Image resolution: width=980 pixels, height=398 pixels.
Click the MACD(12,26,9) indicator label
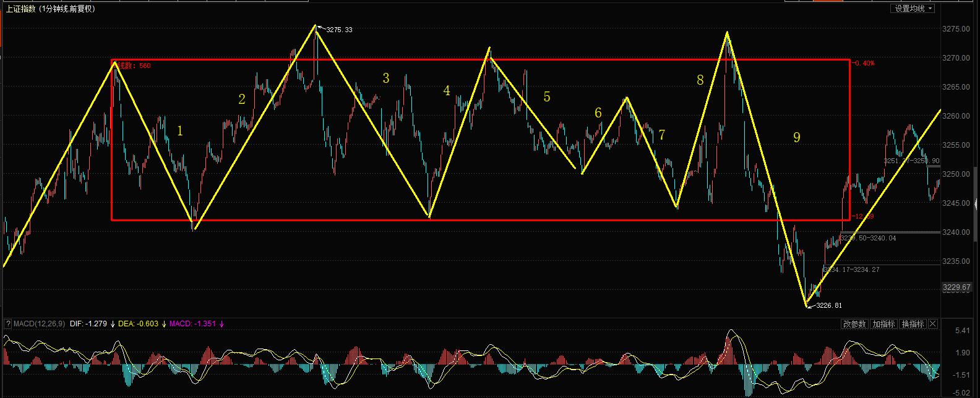pyautogui.click(x=39, y=324)
